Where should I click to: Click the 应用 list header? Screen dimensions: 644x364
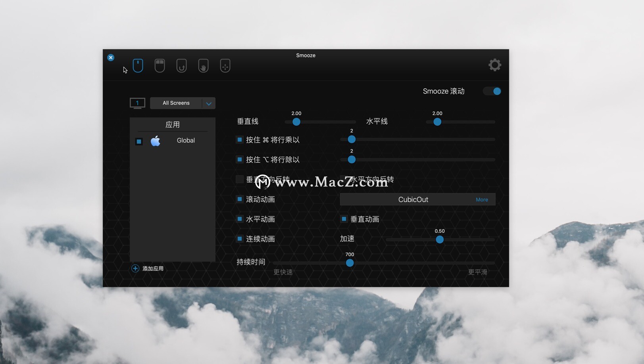pyautogui.click(x=173, y=125)
